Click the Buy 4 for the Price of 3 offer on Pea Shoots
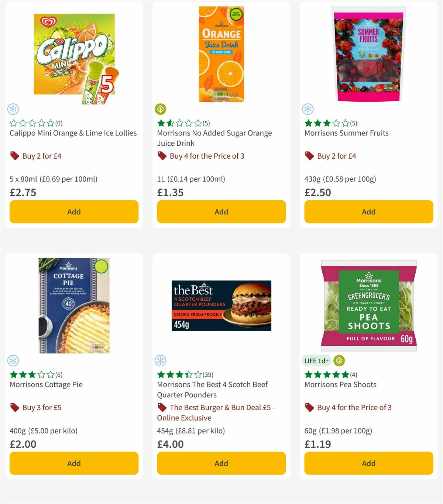This screenshot has height=504, width=443. click(354, 407)
